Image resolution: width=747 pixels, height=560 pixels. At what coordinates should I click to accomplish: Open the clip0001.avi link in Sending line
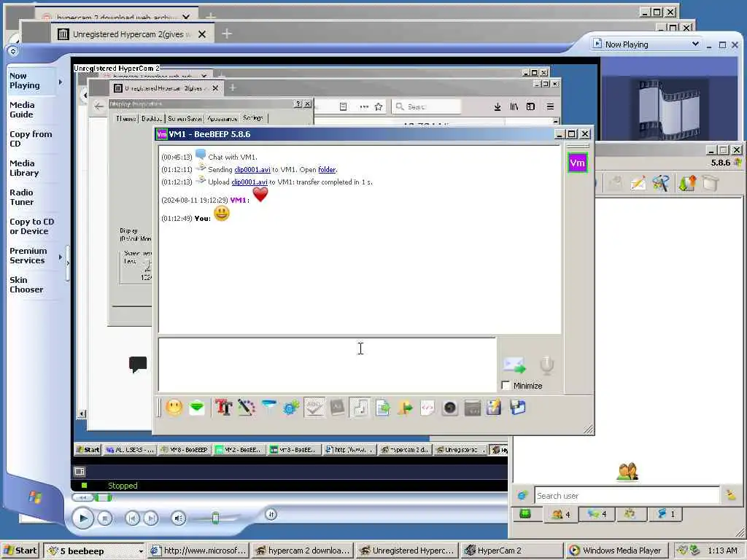[252, 169]
